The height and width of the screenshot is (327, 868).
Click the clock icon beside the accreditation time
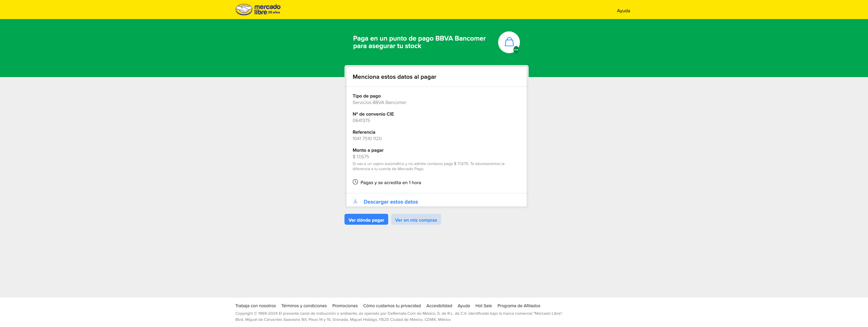(355, 182)
